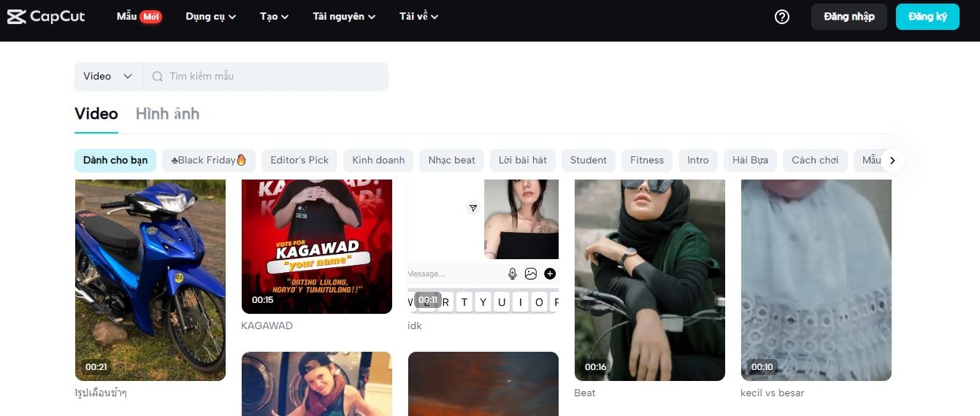Click the idk template title
This screenshot has width=980, height=416.
click(x=415, y=326)
